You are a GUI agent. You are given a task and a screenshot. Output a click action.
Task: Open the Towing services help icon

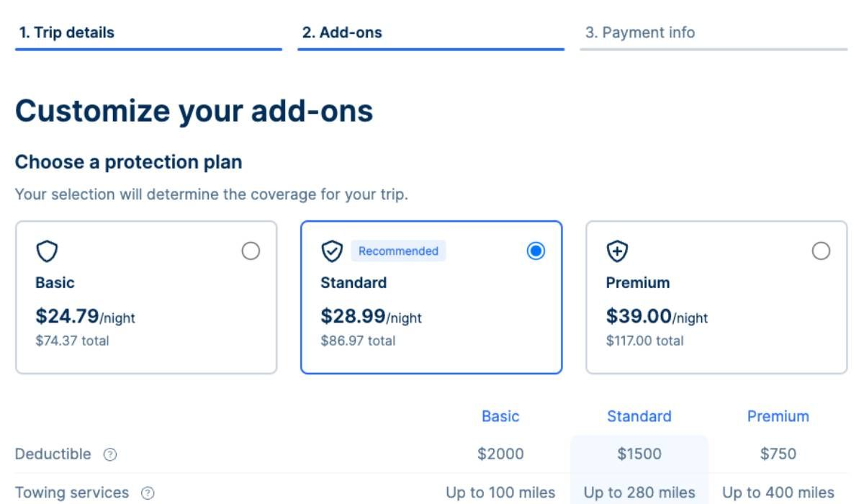coord(148,493)
